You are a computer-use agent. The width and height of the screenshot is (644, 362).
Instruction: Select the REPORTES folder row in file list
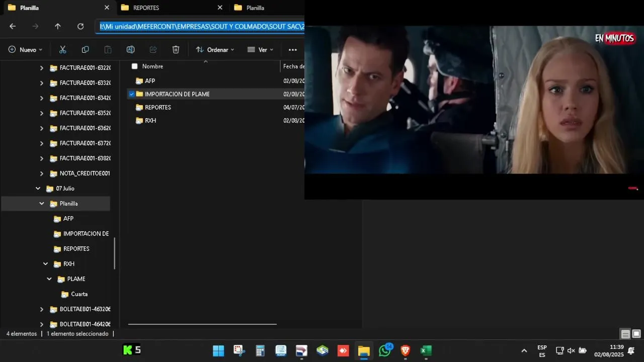click(216, 108)
